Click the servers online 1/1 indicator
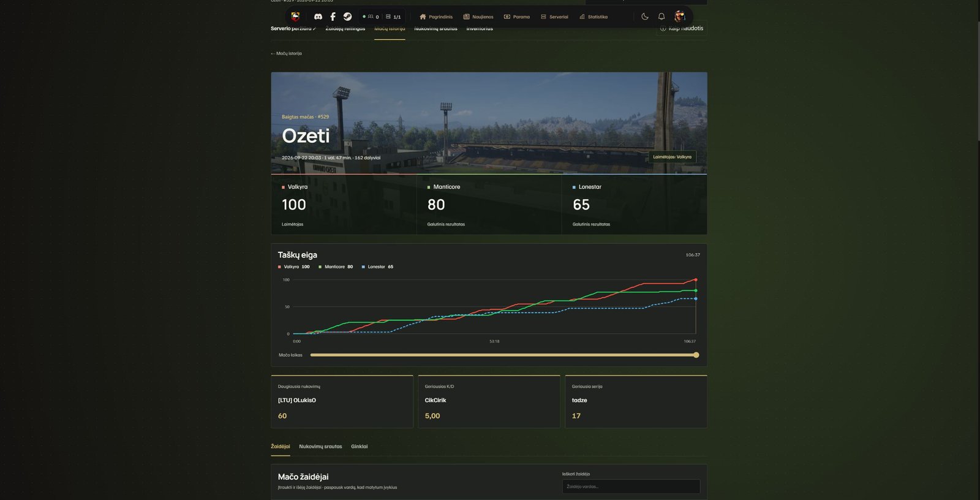Screen dimensions: 980x500 pyautogui.click(x=393, y=17)
